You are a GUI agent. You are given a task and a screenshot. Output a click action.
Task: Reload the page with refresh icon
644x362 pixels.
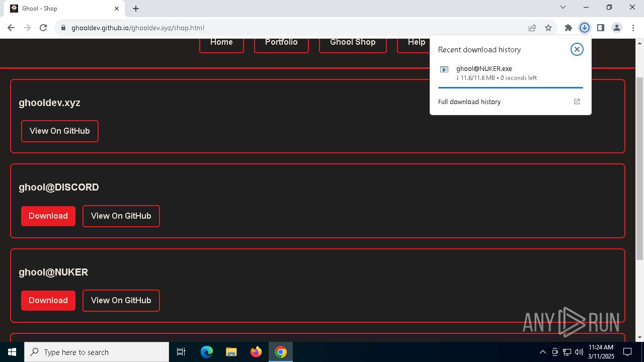43,28
